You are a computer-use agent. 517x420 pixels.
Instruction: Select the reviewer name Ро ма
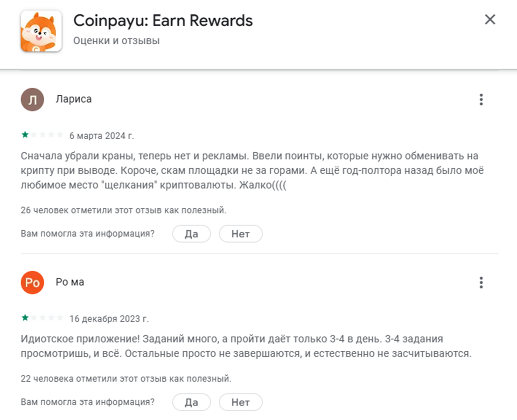click(70, 282)
